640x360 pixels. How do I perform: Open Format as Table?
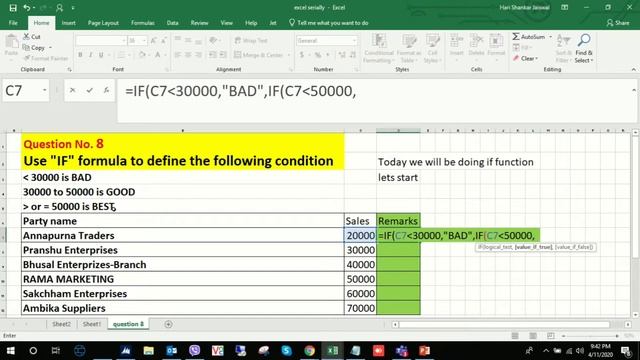coord(408,48)
